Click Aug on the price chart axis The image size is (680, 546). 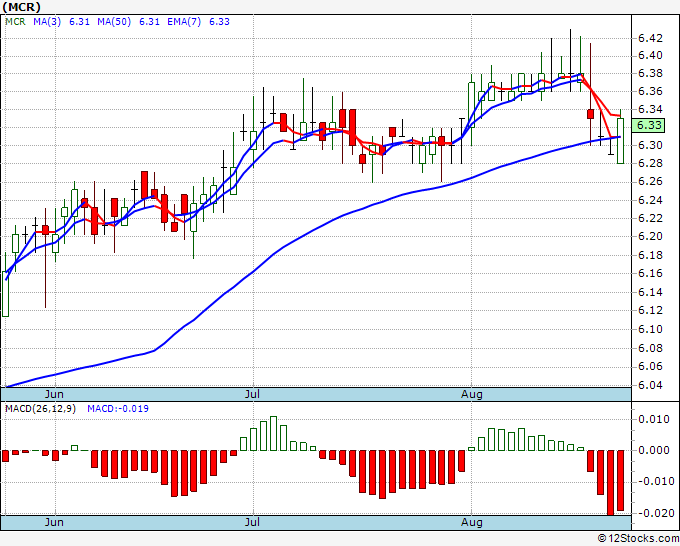472,394
